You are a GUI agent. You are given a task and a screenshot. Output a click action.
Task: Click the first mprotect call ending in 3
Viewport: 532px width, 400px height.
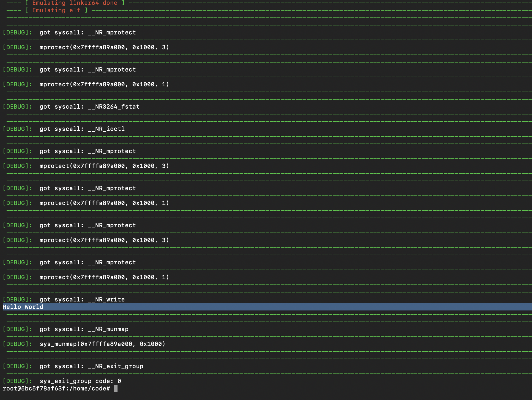point(104,47)
